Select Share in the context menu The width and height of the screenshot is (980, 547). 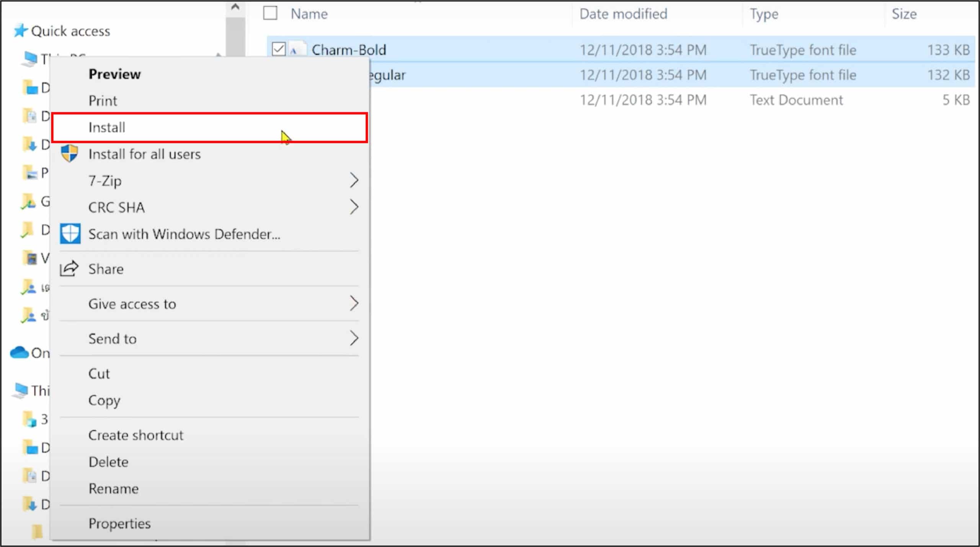tap(210, 269)
